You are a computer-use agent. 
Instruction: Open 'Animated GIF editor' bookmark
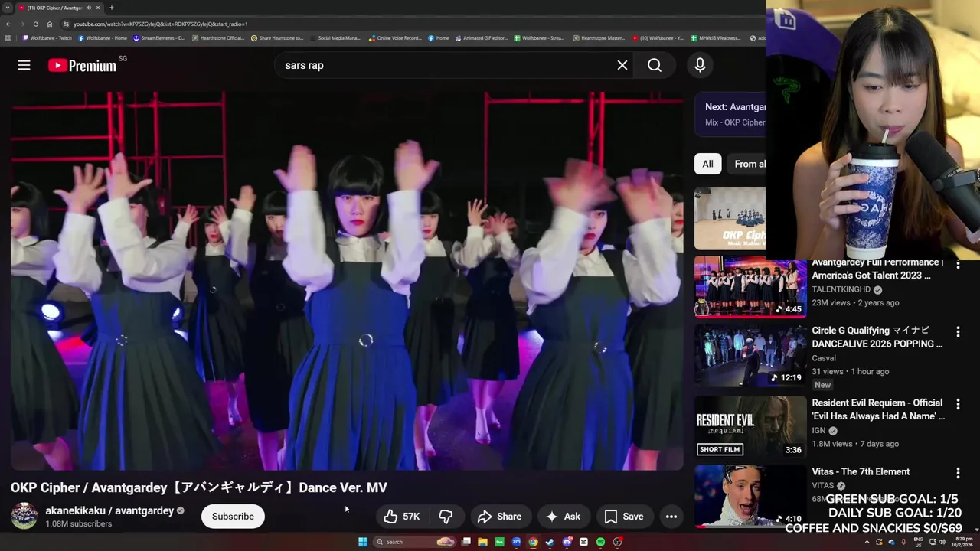coord(482,38)
